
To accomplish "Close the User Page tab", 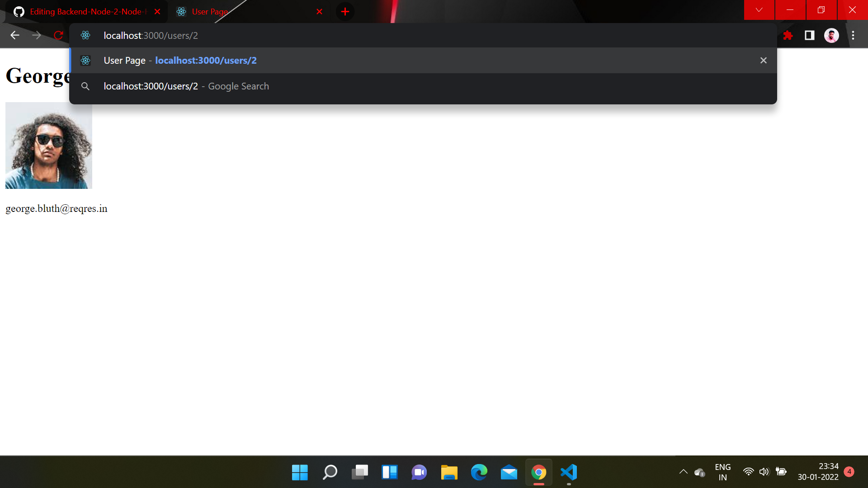I will pos(320,12).
